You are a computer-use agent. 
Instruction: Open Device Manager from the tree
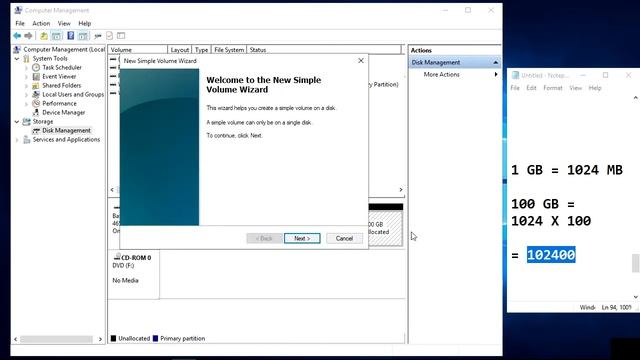click(x=64, y=112)
